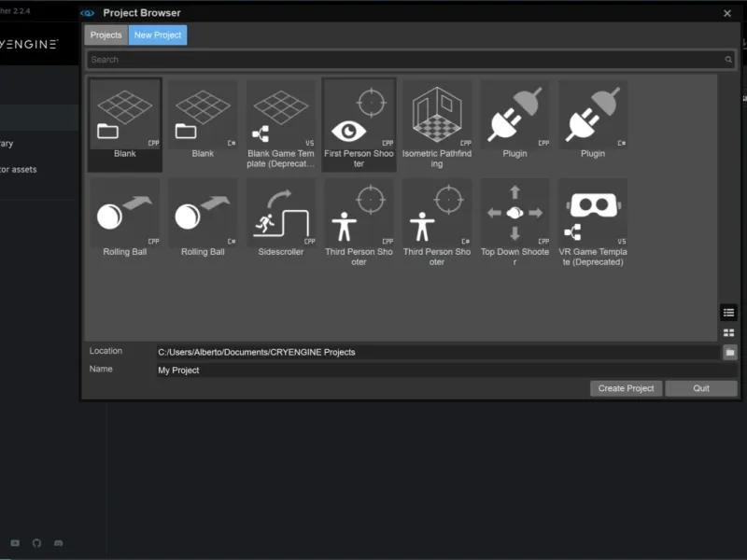
Task: Select First Person Shooter template
Action: pyautogui.click(x=359, y=125)
